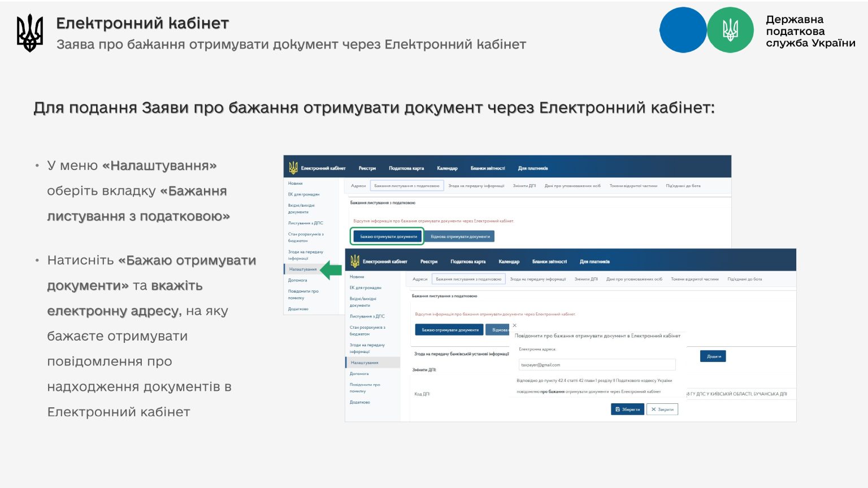The height and width of the screenshot is (488, 868).
Task: Click the email field containing taxpayer@gmail.com
Action: (597, 365)
